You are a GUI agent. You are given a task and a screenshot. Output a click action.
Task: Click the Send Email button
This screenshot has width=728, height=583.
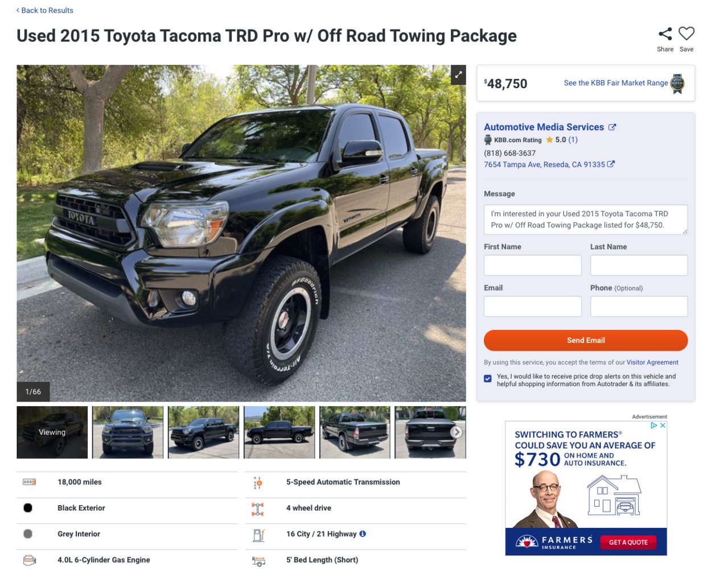586,340
